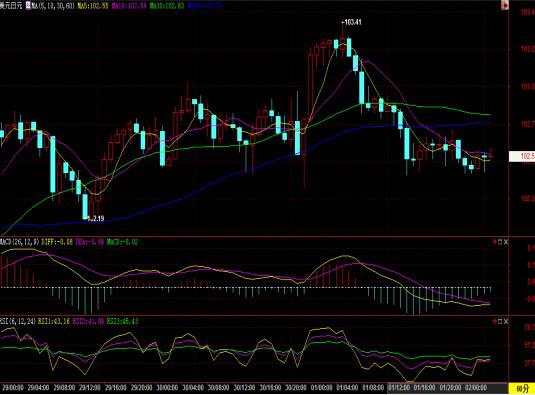Click the 01/08:00 time axis label
535x395 pixels.
373,388
